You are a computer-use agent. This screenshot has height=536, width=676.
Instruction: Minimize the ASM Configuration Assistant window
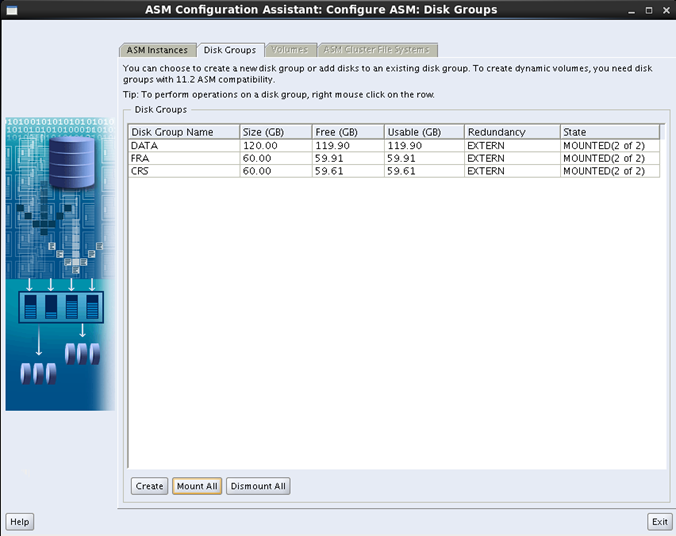coord(632,10)
